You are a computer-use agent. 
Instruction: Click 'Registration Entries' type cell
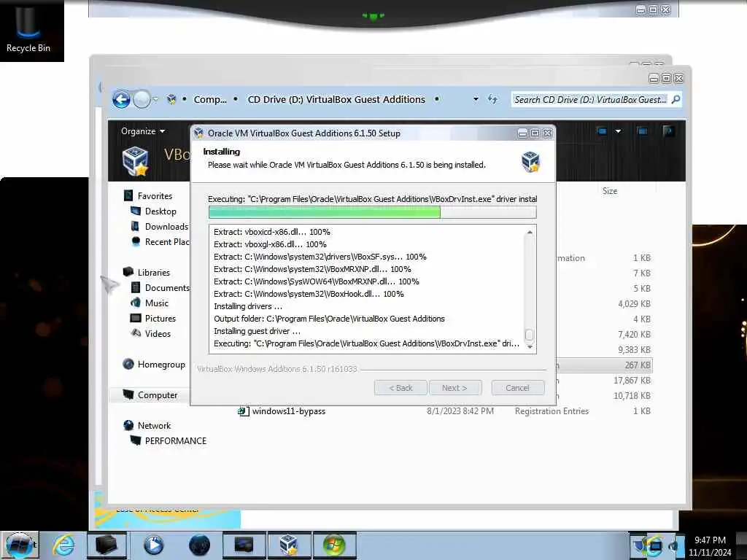(x=551, y=411)
